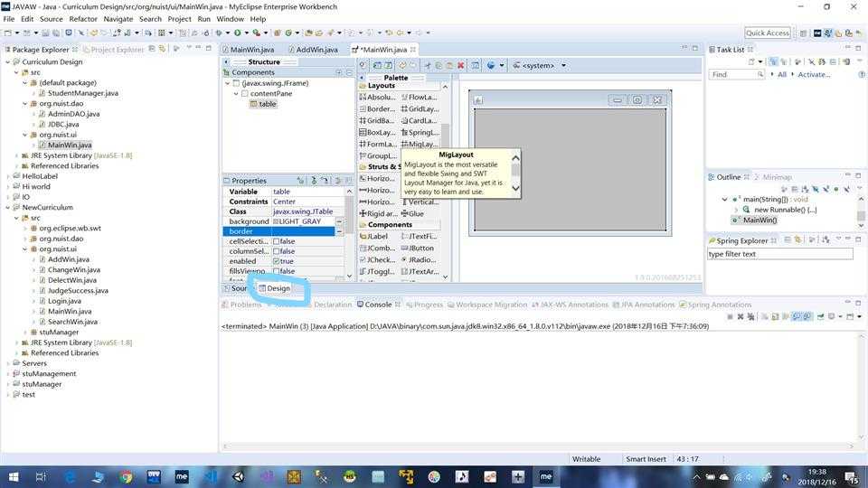Switch to the Project Explorer tab
Screen dimensions: 868x488
click(x=114, y=49)
